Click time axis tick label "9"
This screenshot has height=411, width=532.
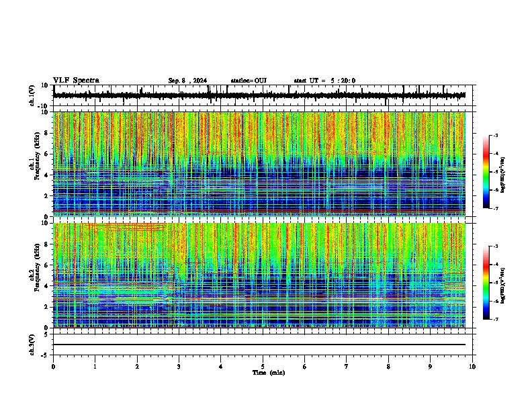(x=430, y=367)
